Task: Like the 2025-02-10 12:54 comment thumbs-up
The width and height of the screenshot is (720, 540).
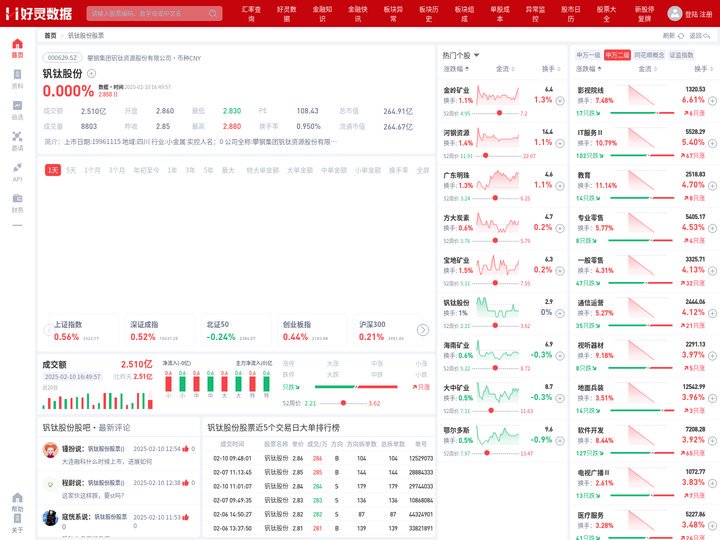Action: click(x=186, y=449)
